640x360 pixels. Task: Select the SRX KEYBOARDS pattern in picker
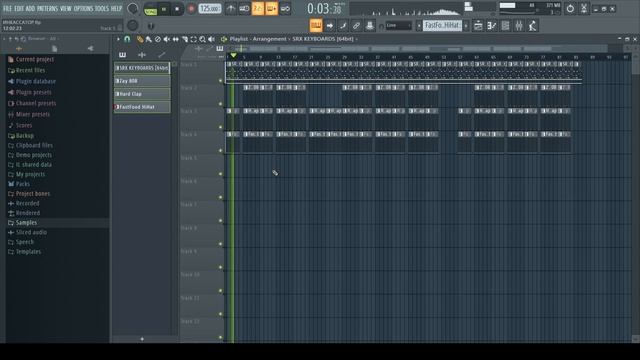pos(142,68)
